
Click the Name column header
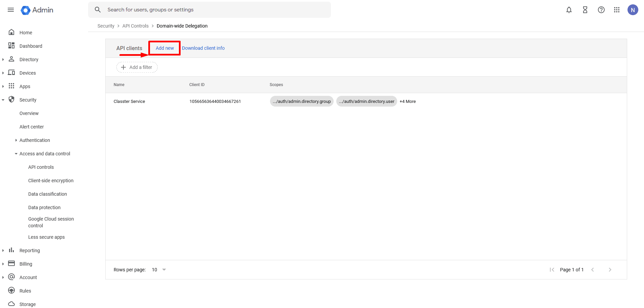click(119, 85)
